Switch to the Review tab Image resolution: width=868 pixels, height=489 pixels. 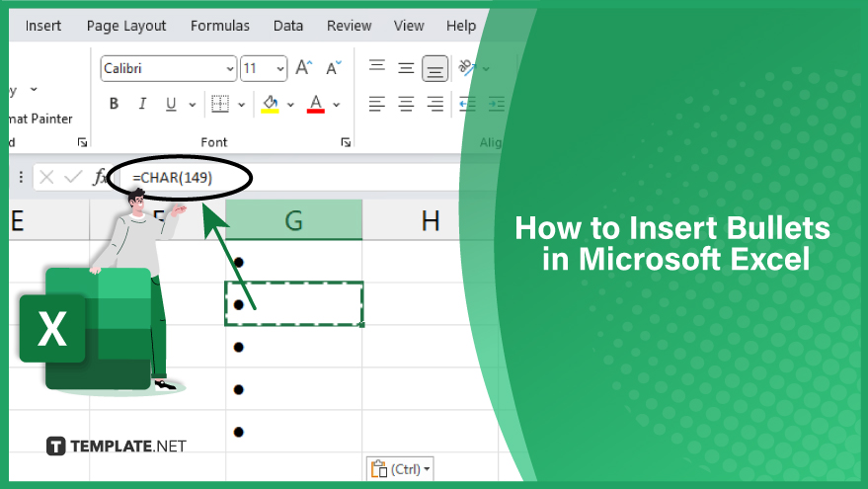click(x=349, y=26)
